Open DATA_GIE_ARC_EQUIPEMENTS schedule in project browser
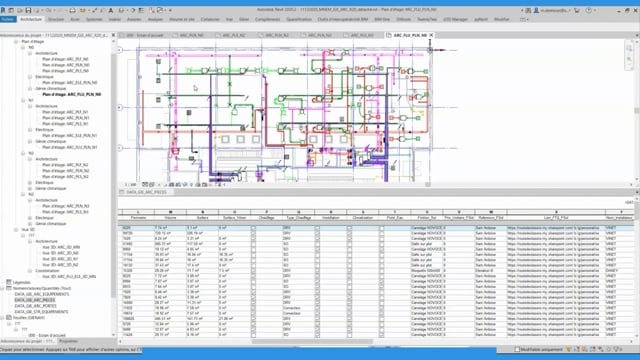640x360 pixels. tap(42, 294)
